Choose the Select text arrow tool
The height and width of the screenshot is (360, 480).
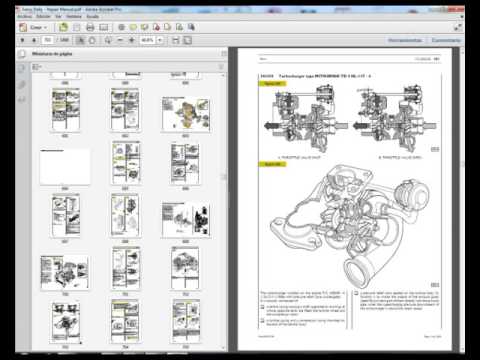80,40
